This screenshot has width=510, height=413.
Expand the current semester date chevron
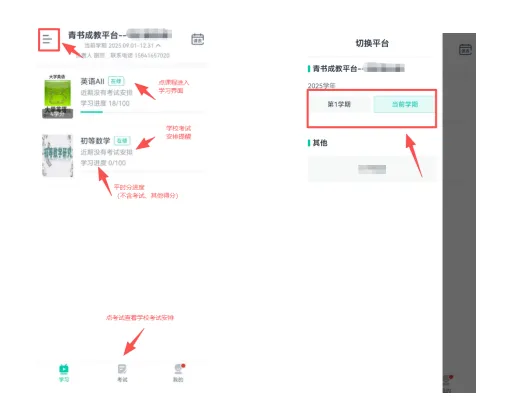coord(158,45)
